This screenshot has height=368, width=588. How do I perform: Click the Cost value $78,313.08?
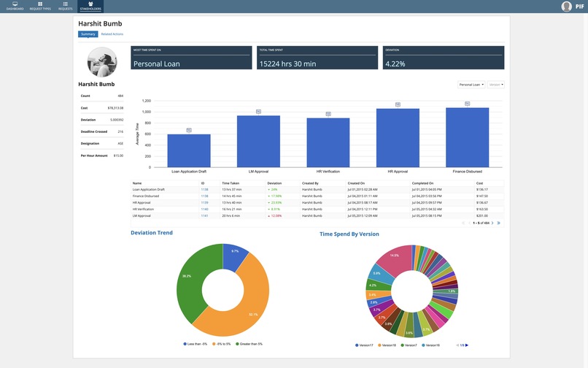[115, 108]
